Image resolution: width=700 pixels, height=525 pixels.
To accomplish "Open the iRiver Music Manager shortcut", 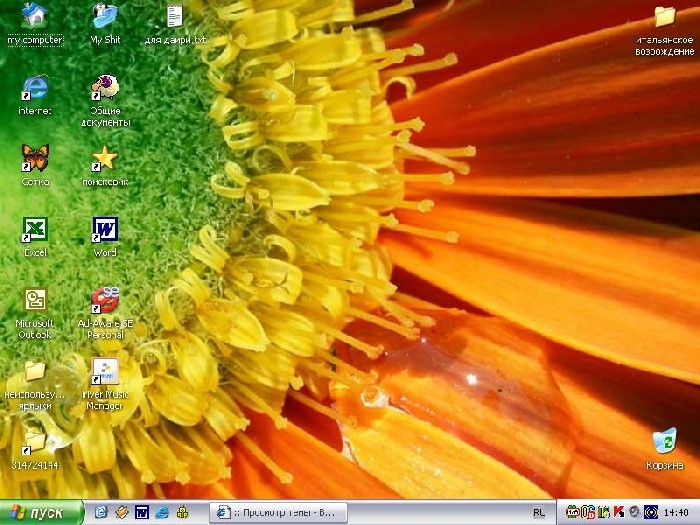I will [105, 372].
